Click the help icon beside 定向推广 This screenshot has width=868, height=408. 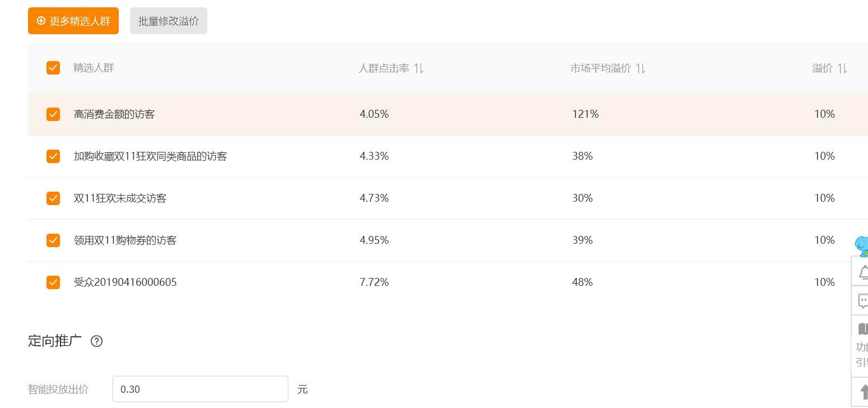pos(96,341)
